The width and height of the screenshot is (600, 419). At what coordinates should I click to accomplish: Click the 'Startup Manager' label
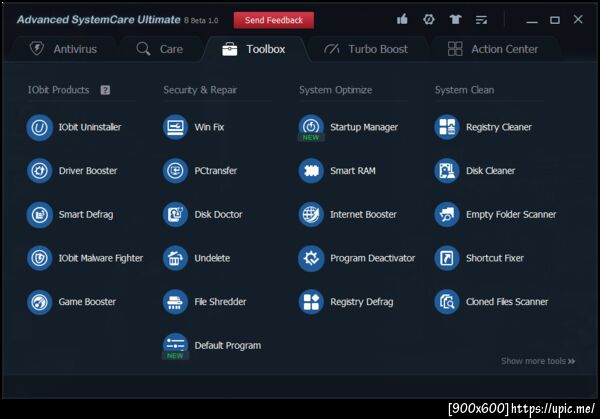[x=364, y=127]
